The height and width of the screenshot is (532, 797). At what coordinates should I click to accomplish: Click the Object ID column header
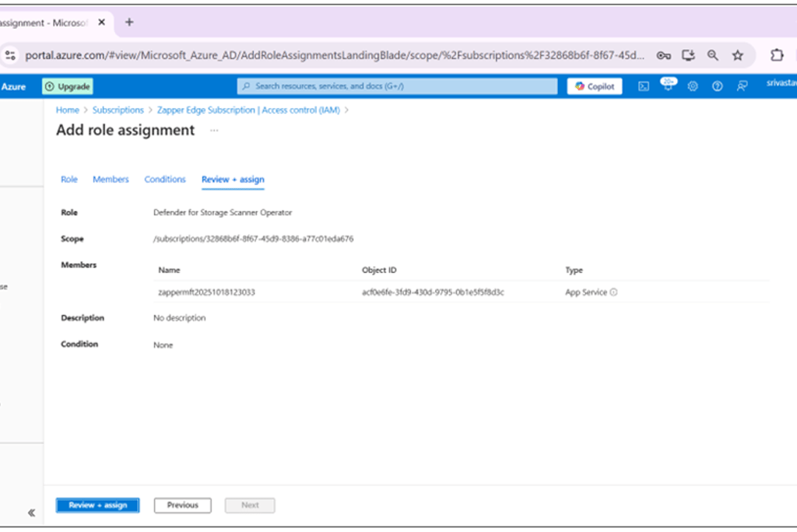coord(379,271)
